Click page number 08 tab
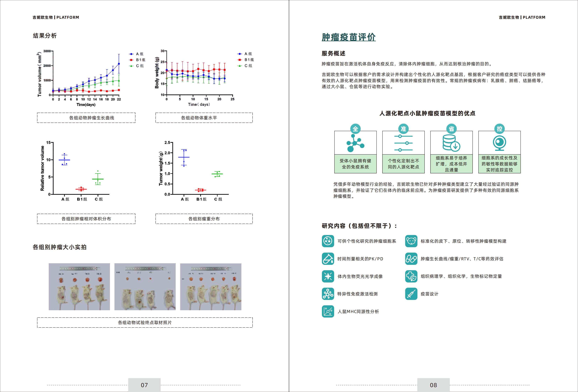The height and width of the screenshot is (392, 578). (433, 385)
